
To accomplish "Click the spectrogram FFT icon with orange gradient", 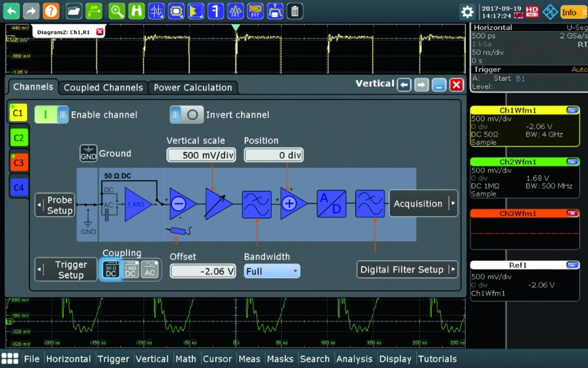I will click(x=255, y=11).
